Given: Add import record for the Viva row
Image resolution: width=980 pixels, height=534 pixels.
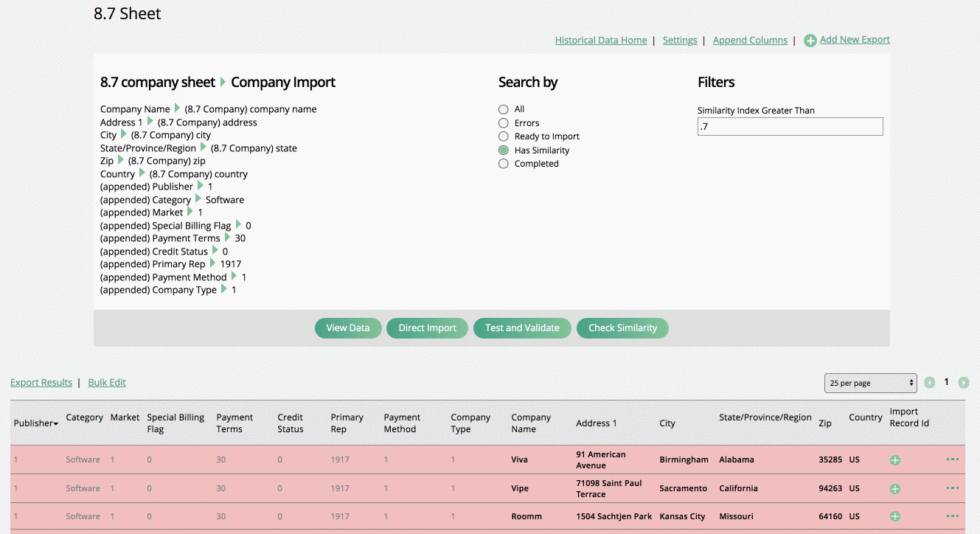Looking at the screenshot, I should (x=894, y=460).
